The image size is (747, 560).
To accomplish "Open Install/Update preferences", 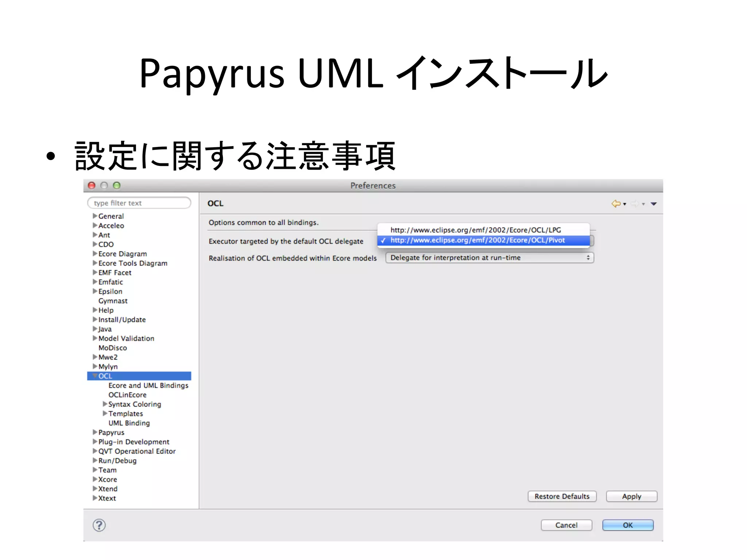I will pyautogui.click(x=122, y=320).
